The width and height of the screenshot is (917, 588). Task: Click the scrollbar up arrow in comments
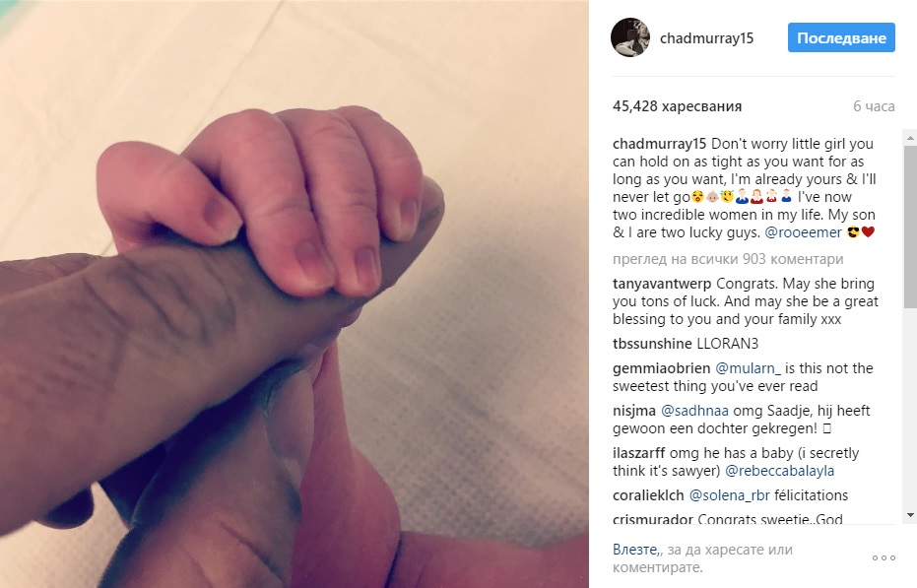910,138
